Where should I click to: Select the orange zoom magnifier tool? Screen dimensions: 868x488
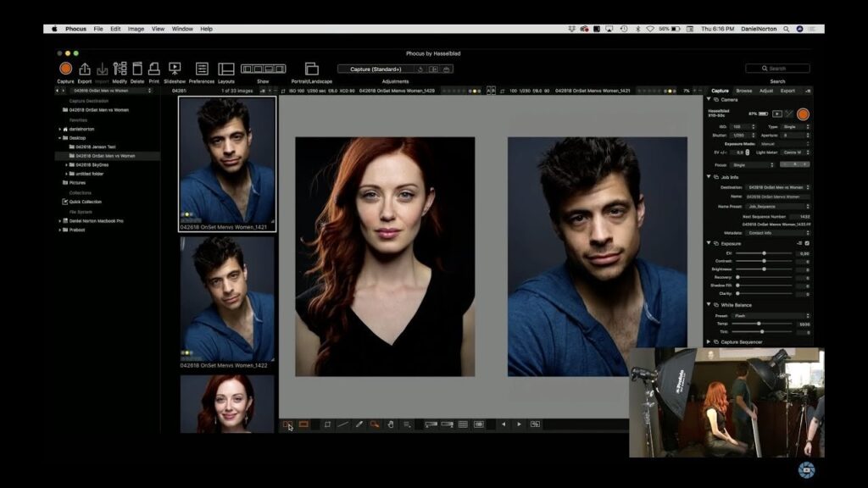coord(375,424)
